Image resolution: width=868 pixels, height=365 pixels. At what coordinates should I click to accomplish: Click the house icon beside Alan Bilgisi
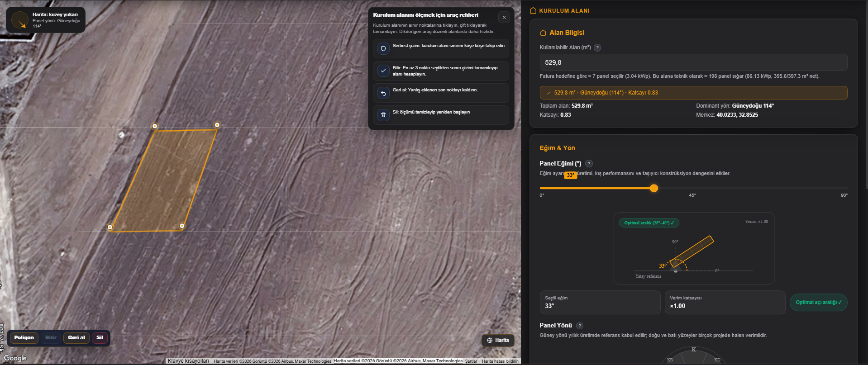543,33
